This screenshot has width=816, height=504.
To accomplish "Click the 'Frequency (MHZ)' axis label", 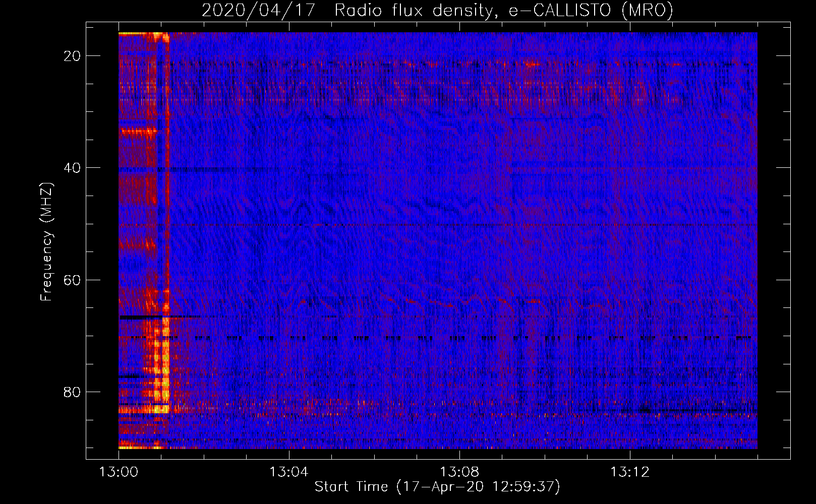I will coord(46,242).
